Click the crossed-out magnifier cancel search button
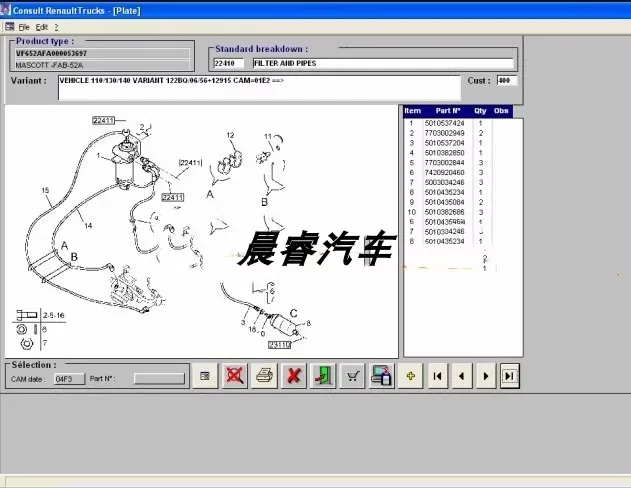The image size is (631, 488). 235,376
